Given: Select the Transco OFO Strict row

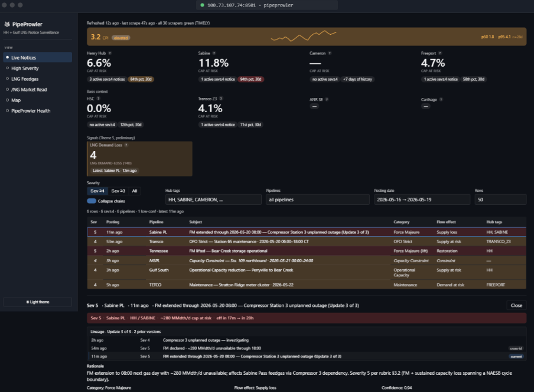Looking at the screenshot, I should [307, 241].
